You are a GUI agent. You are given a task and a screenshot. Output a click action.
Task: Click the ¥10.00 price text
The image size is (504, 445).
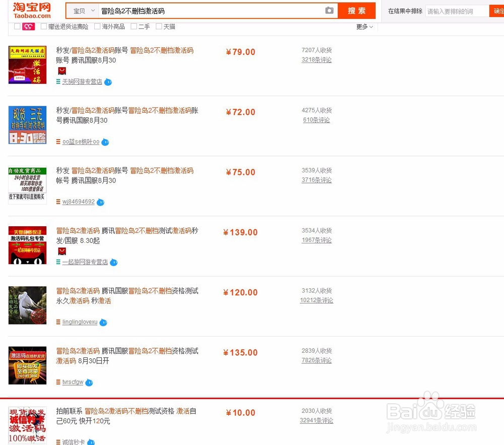tap(240, 413)
